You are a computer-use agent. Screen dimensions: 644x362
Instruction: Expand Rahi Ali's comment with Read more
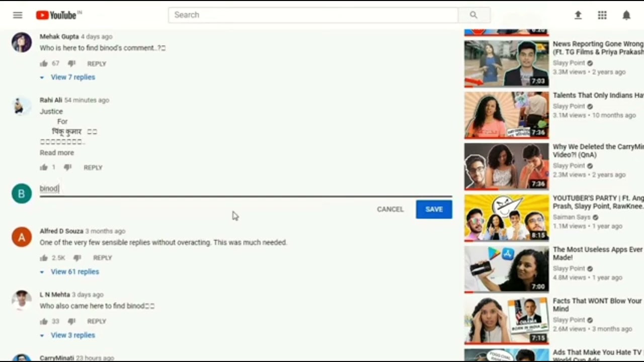coord(57,152)
